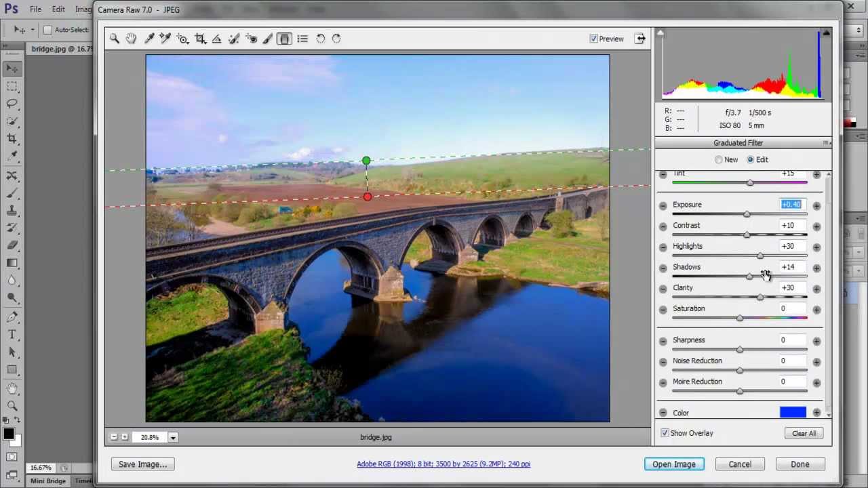
Task: Open the File menu
Action: click(35, 9)
